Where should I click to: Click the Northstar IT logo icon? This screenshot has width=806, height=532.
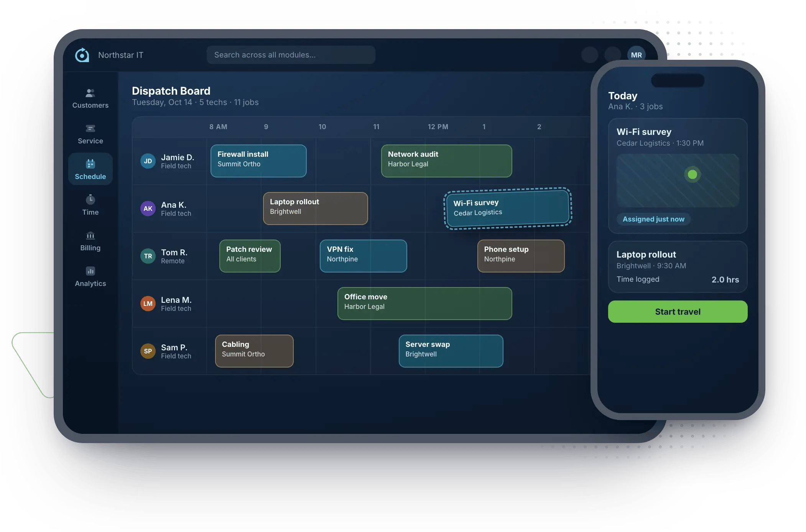coord(82,55)
